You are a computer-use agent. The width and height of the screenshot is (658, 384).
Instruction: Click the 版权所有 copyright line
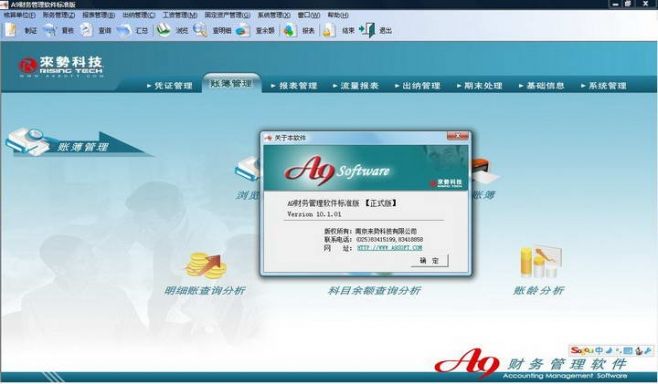point(370,231)
